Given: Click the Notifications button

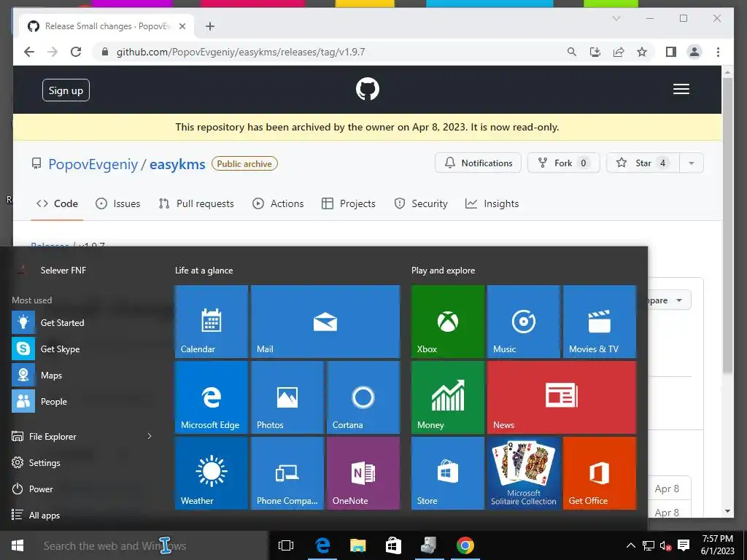Looking at the screenshot, I should coord(478,163).
